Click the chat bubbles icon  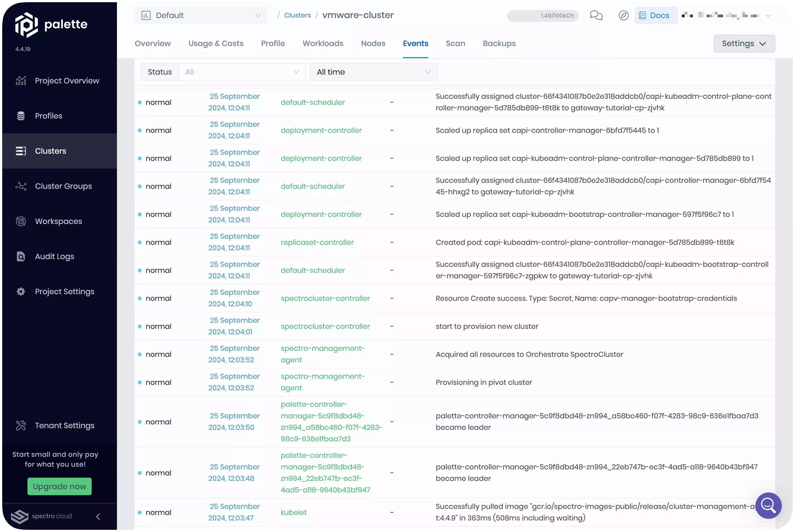[596, 16]
